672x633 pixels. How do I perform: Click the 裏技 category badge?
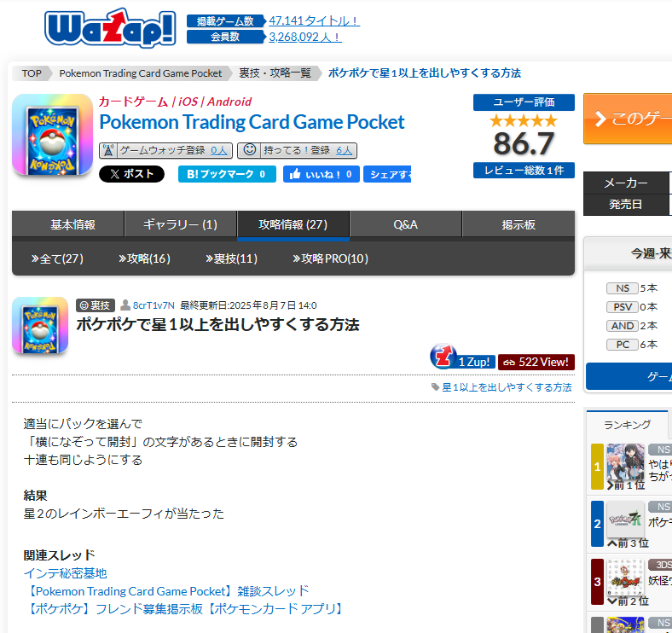coord(96,305)
